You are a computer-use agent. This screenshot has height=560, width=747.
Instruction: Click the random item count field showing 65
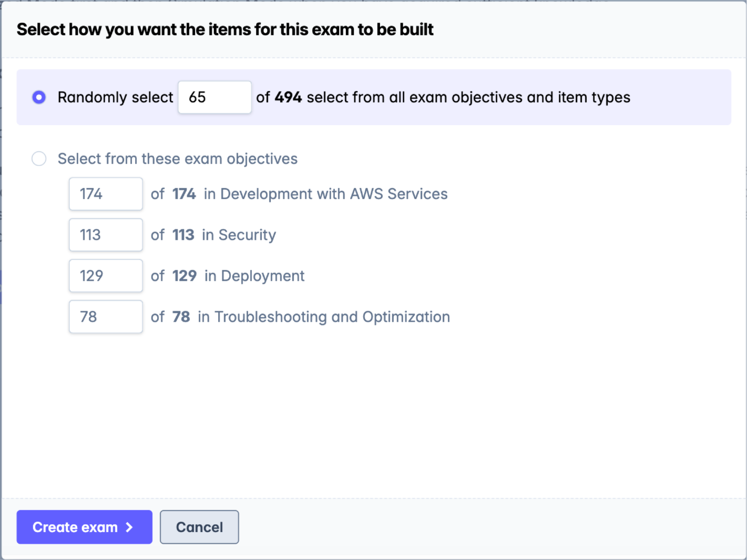click(x=214, y=97)
